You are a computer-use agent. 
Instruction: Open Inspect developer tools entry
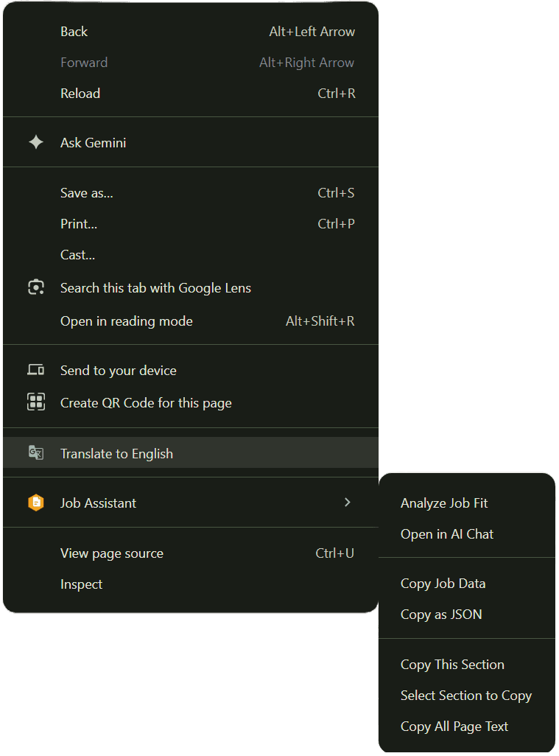pyautogui.click(x=190, y=584)
